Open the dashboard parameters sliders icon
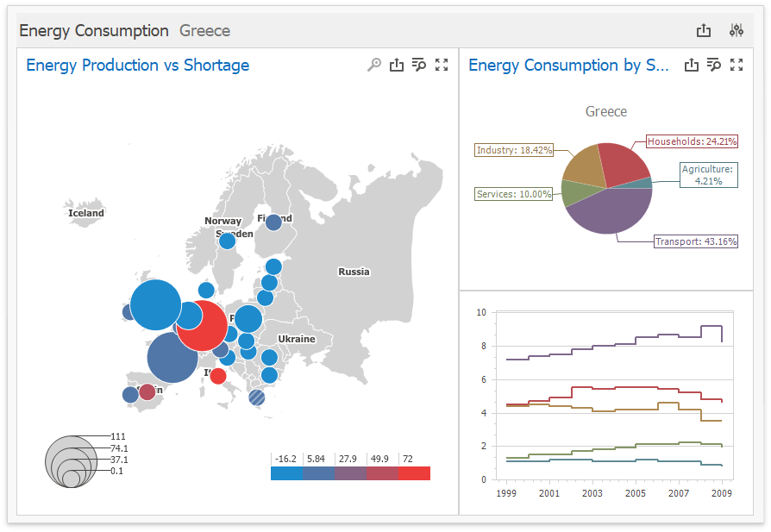 (x=737, y=30)
